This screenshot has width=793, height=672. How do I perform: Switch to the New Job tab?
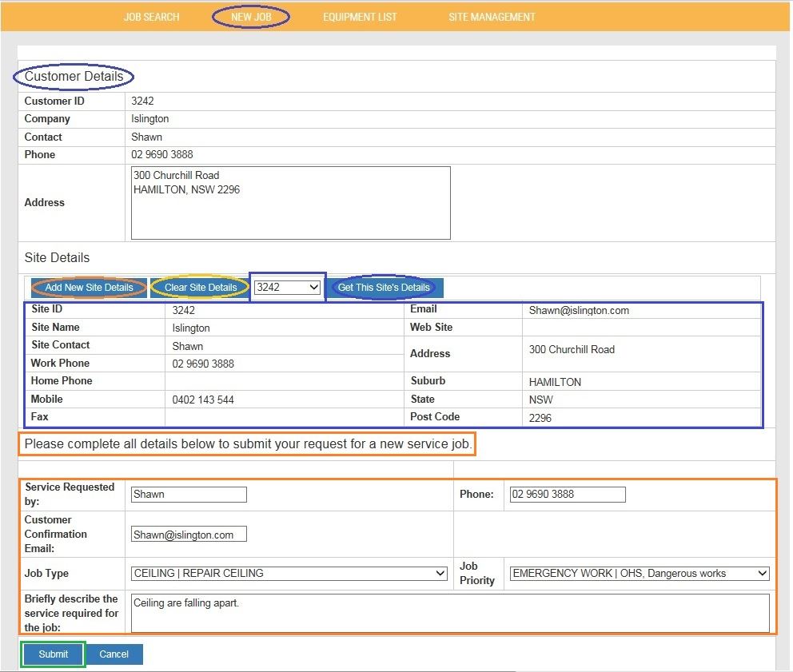tap(251, 17)
